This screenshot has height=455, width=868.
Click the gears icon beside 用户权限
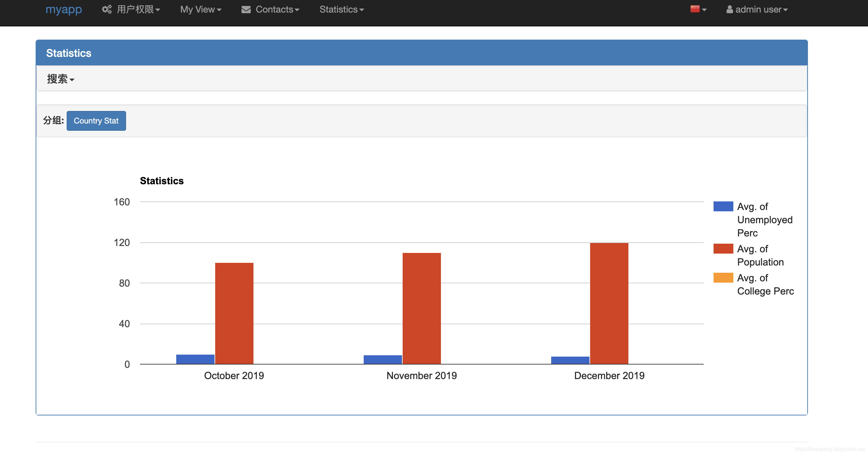click(x=107, y=10)
